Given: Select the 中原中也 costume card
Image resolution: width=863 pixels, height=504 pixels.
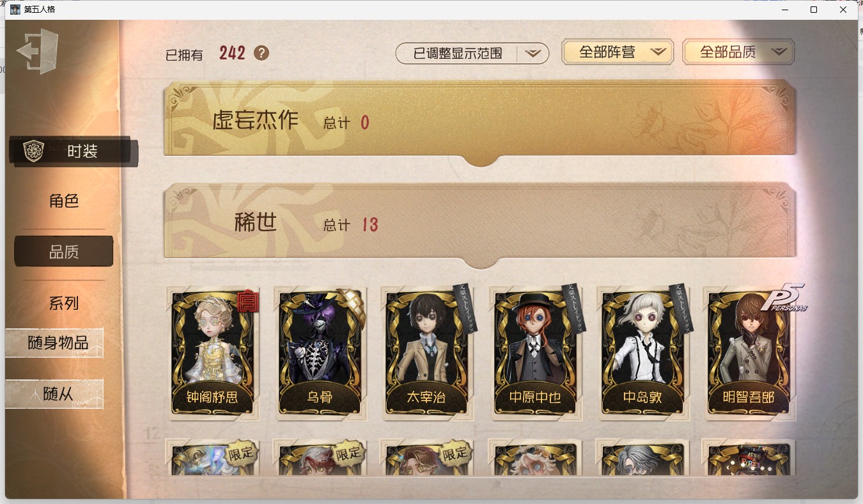Looking at the screenshot, I should 536,353.
